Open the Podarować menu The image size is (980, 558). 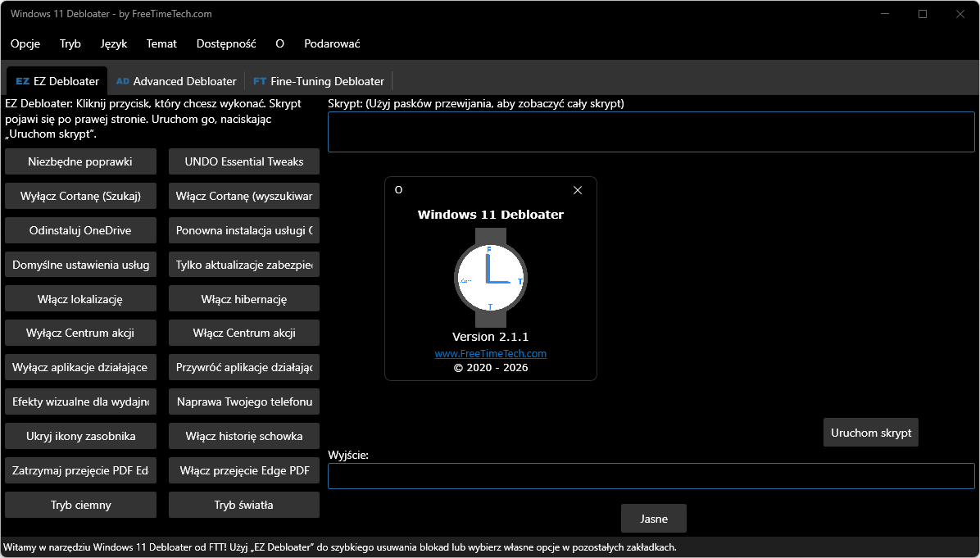pyautogui.click(x=332, y=43)
